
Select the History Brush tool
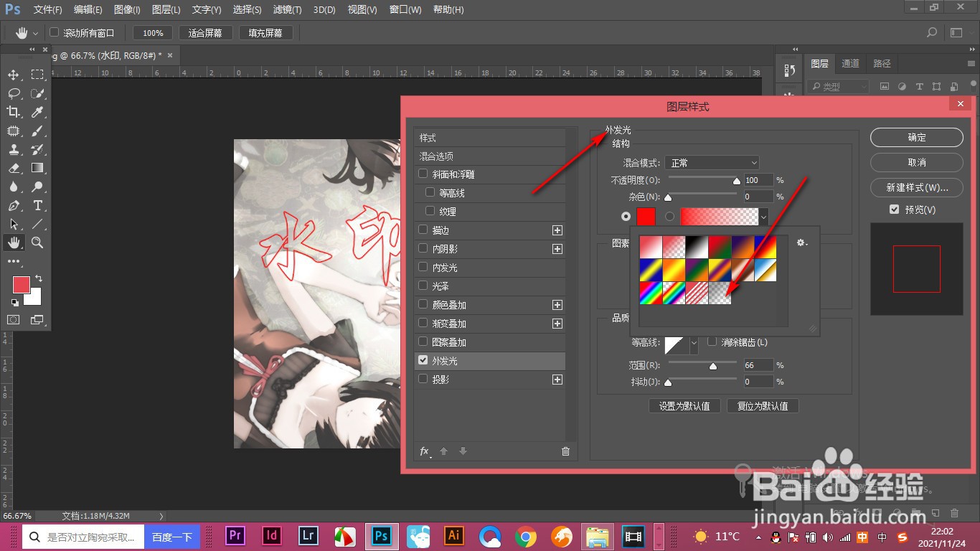pyautogui.click(x=37, y=149)
